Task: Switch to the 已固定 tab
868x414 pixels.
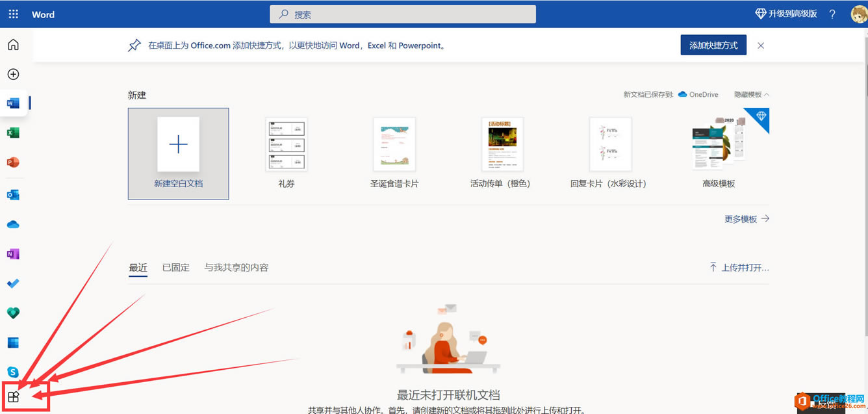Action: tap(176, 267)
